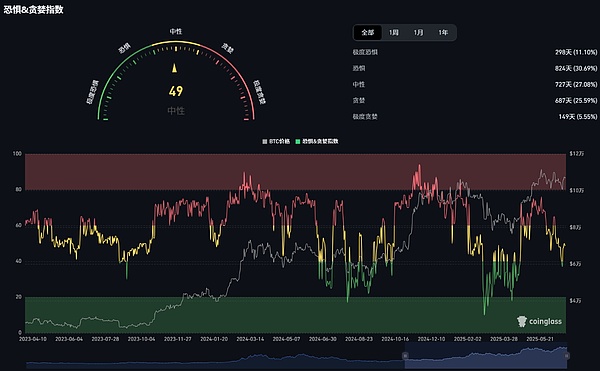Click the highlighted region of the bottom range navigator
The image size is (600, 371).
486,356
